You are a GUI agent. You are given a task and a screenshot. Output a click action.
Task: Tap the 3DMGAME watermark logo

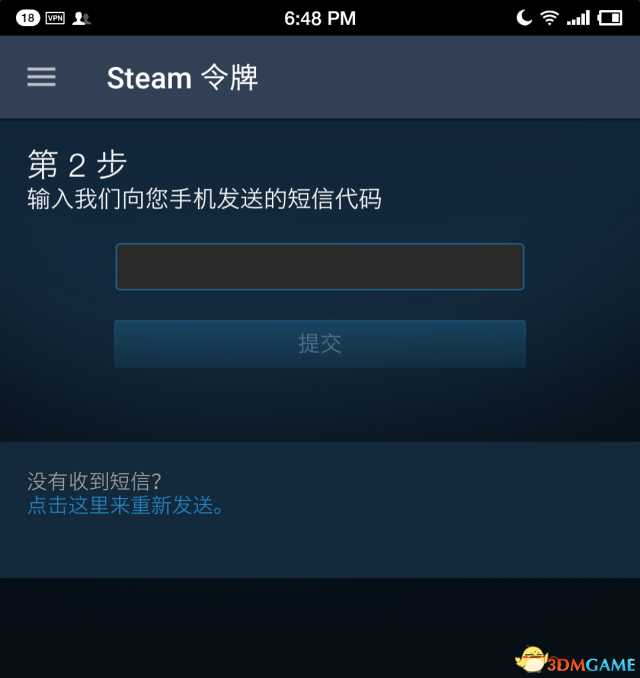[576, 661]
